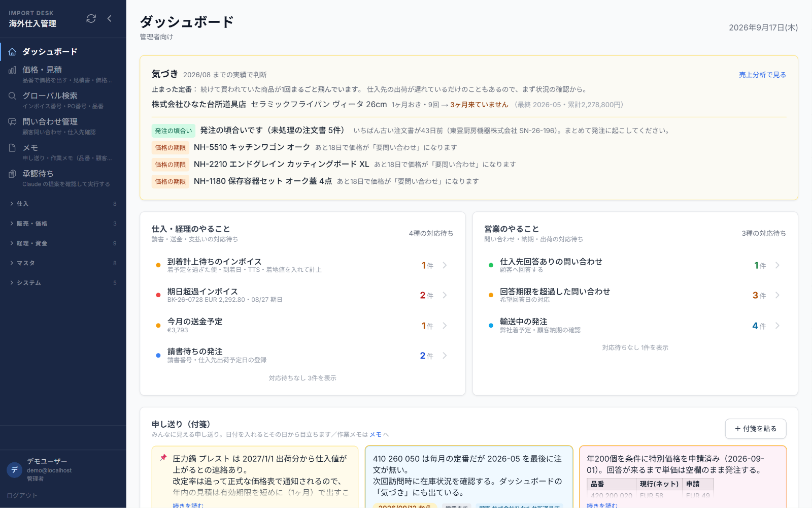
Task: Show 対応待ちなし 1件を表示 in 営業
Action: pos(635,347)
